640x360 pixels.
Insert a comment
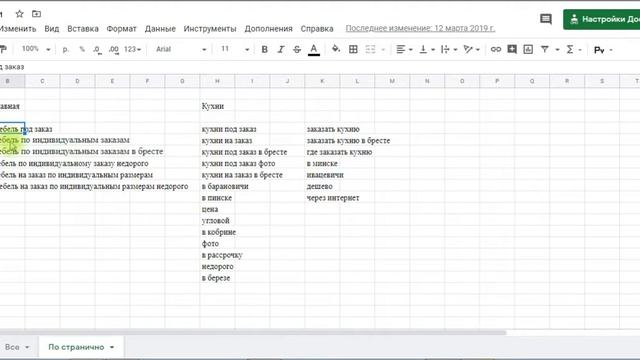click(x=512, y=49)
